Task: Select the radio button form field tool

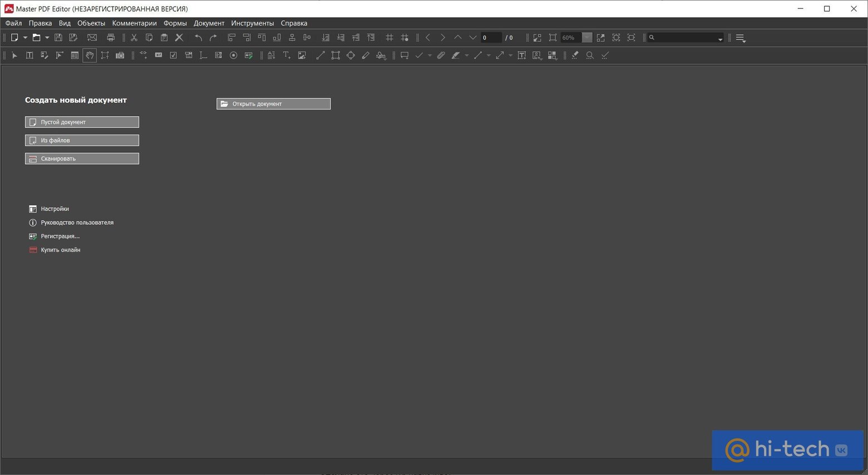Action: tap(234, 56)
